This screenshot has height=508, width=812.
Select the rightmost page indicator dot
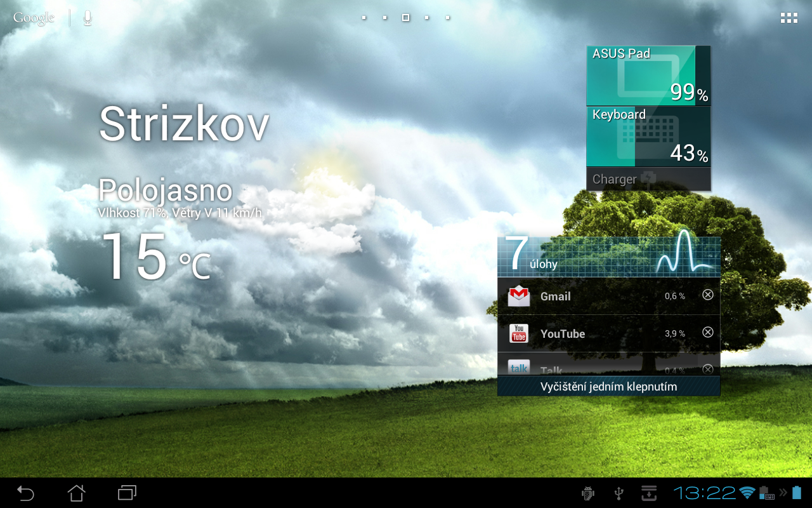pyautogui.click(x=447, y=17)
